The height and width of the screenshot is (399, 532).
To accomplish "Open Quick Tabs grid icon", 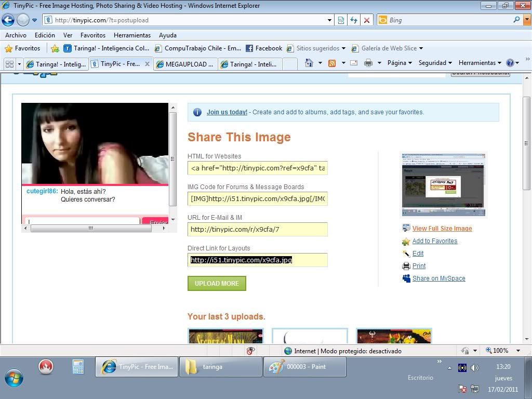I will [9, 64].
